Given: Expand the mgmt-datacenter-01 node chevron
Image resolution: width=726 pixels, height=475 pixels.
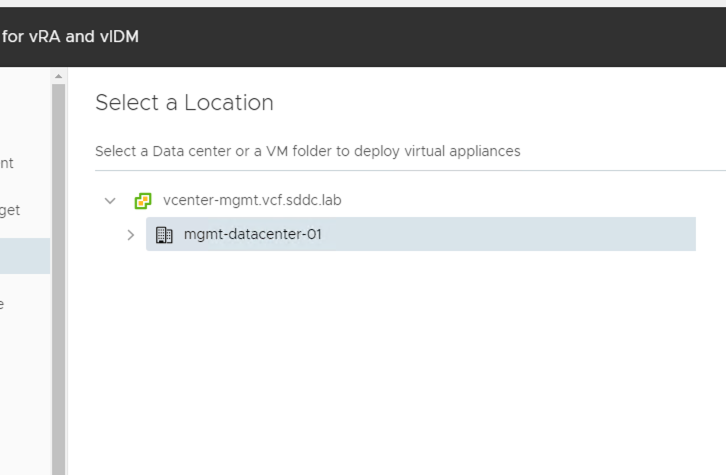Looking at the screenshot, I should 130,236.
